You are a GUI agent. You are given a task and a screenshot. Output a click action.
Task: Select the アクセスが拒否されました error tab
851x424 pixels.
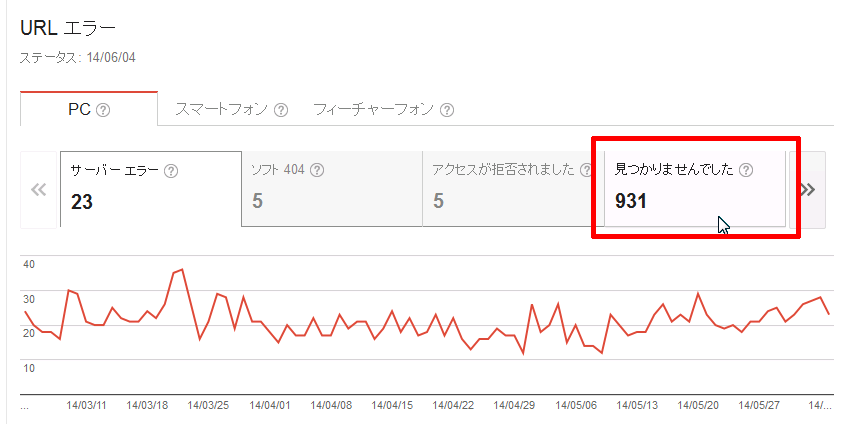coord(513,189)
